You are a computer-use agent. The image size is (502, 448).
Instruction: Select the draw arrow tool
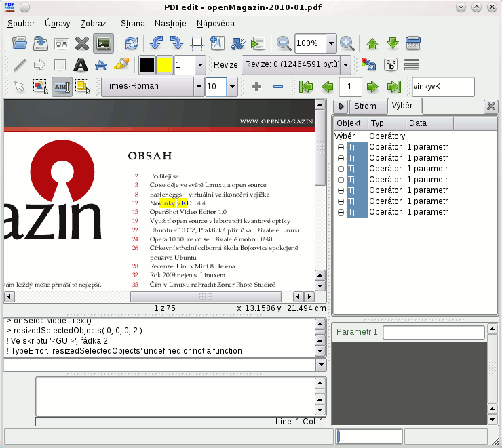coord(40,65)
